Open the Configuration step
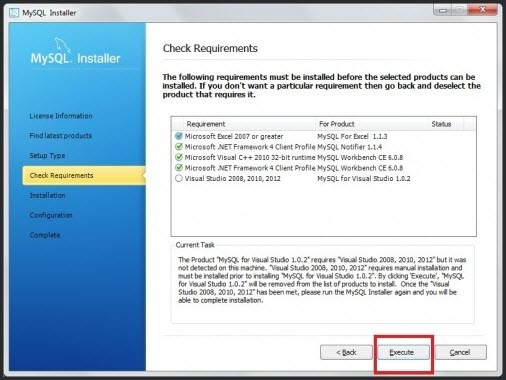This screenshot has width=506, height=380. tap(51, 215)
